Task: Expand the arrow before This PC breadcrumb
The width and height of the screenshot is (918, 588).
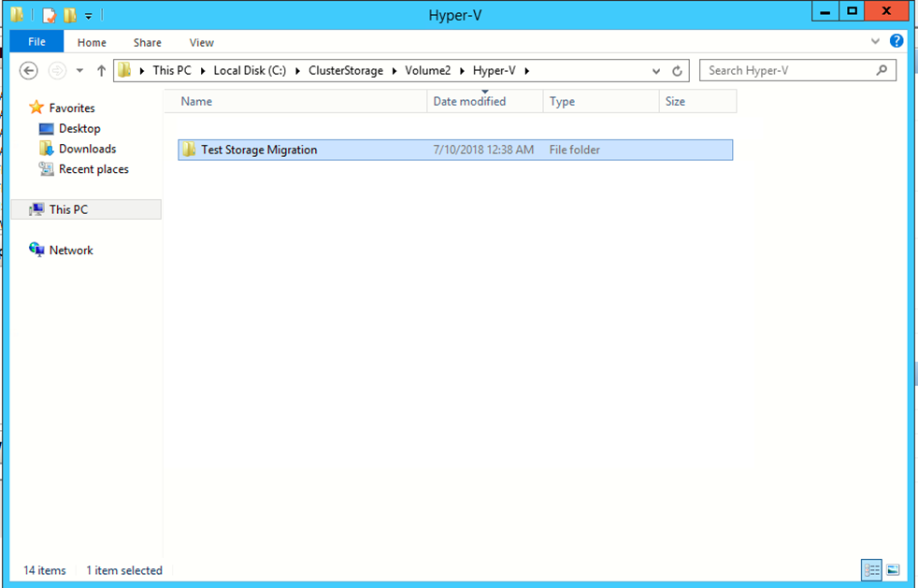Action: tap(142, 71)
